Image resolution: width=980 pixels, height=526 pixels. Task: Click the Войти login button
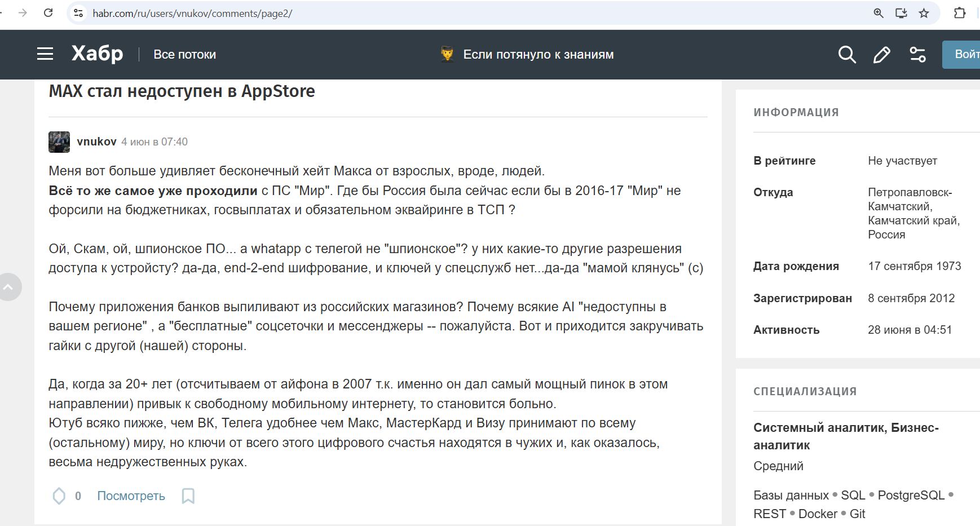961,54
